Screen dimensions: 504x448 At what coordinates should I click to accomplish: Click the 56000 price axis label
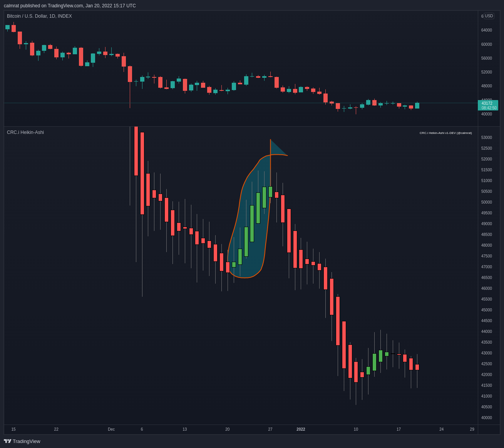point(487,58)
